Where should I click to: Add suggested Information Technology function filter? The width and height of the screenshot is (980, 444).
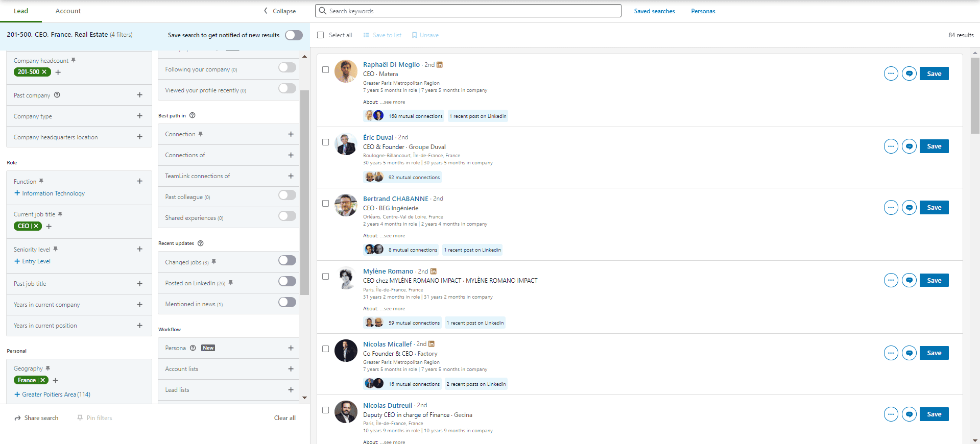point(50,193)
